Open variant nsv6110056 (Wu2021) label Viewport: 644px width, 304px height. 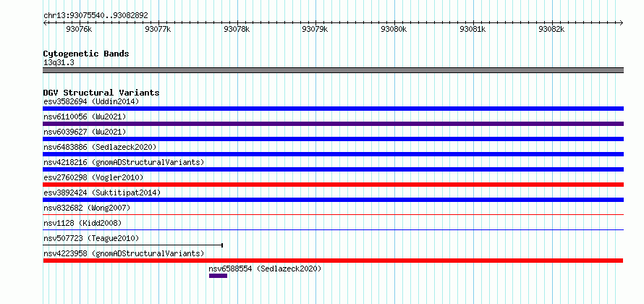click(x=85, y=117)
